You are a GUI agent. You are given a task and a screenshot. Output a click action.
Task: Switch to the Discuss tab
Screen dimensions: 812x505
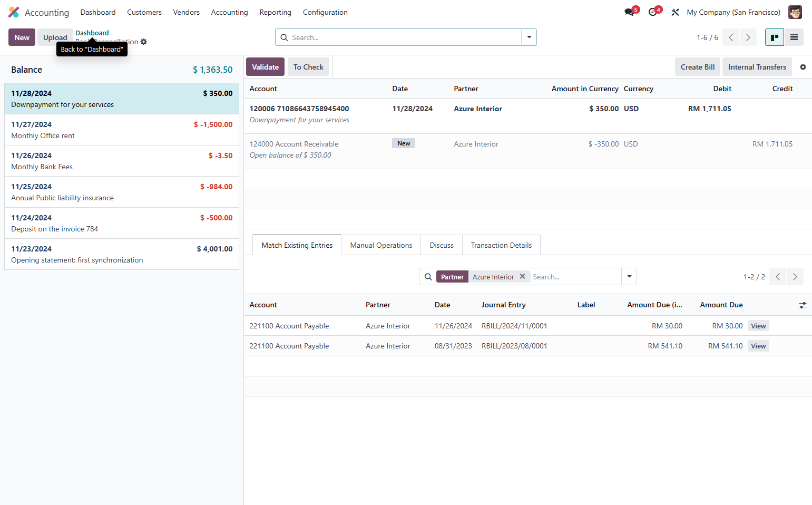[x=442, y=245]
